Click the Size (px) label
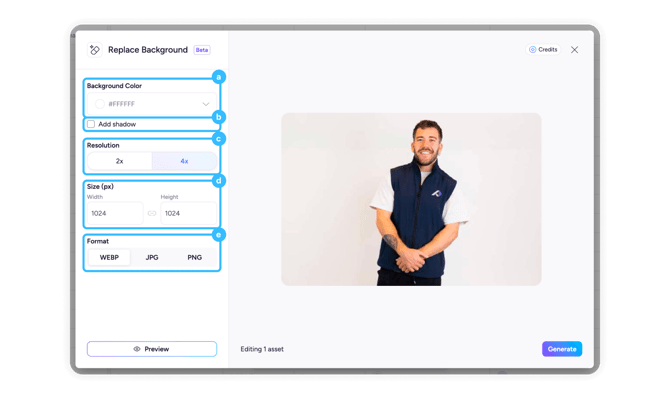 (x=100, y=187)
